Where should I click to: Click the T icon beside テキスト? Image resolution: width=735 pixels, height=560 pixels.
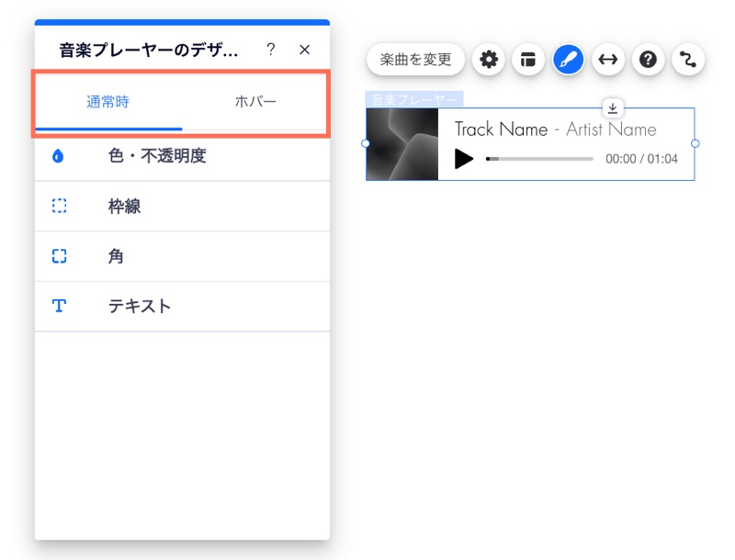point(60,306)
